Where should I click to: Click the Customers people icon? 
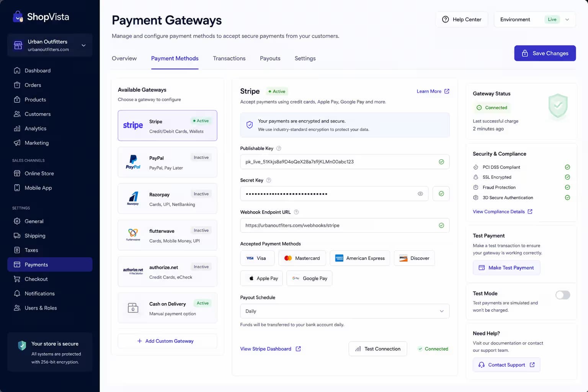17,114
